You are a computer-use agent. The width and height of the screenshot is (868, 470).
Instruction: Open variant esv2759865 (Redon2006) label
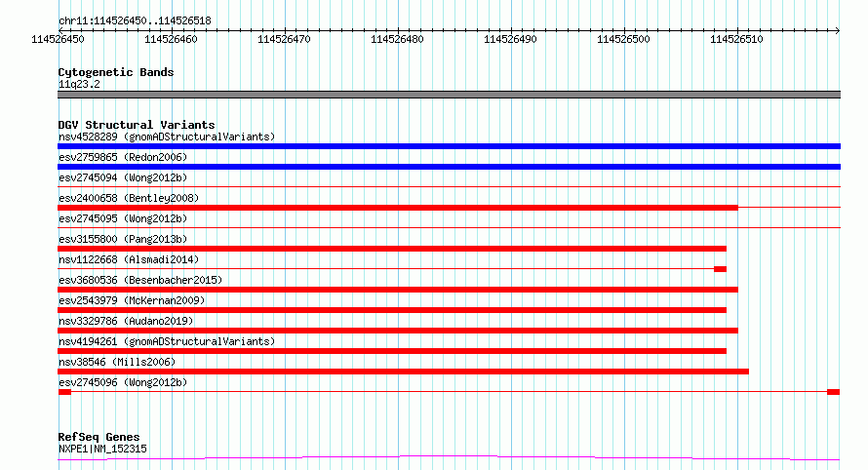coord(123,157)
